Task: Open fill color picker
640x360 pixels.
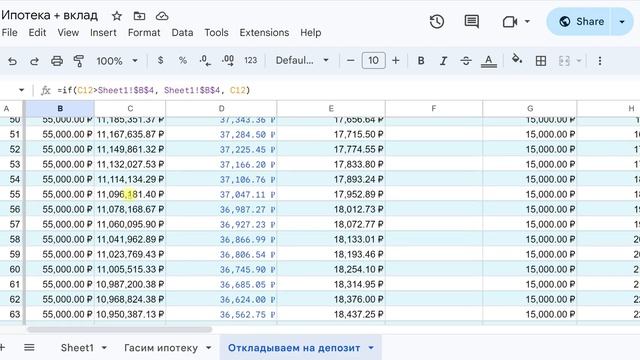Action: point(517,60)
